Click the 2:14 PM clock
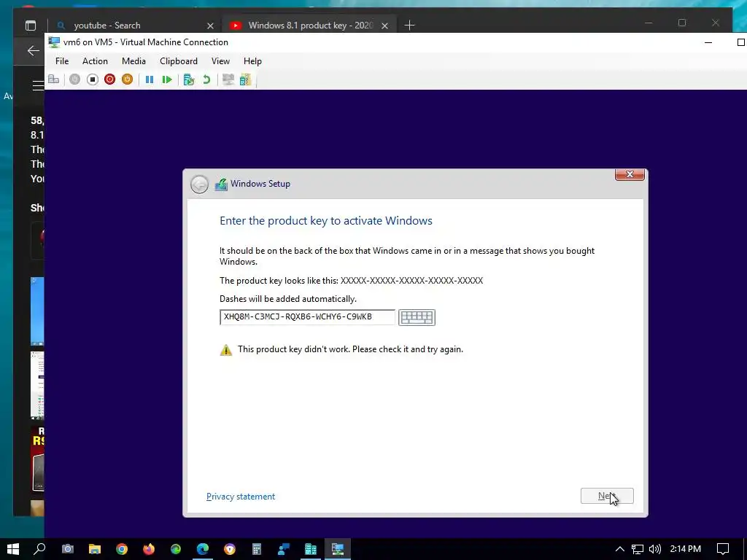Image resolution: width=747 pixels, height=560 pixels. coord(685,549)
